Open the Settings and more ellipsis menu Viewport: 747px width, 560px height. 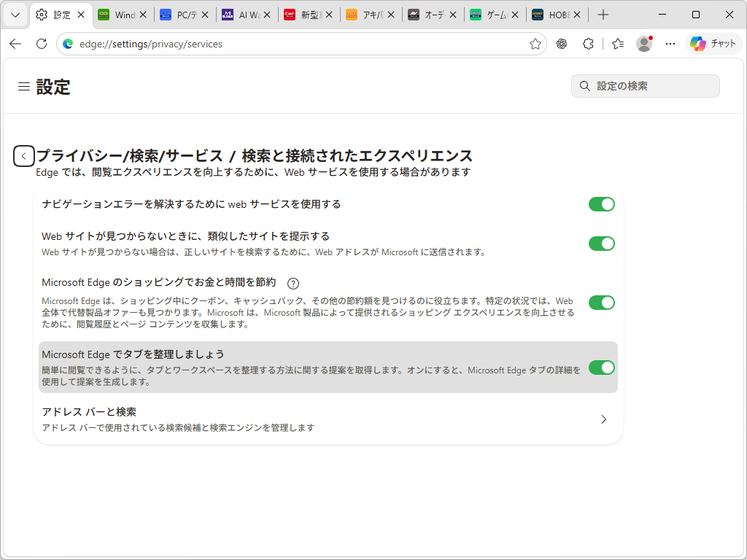point(670,44)
